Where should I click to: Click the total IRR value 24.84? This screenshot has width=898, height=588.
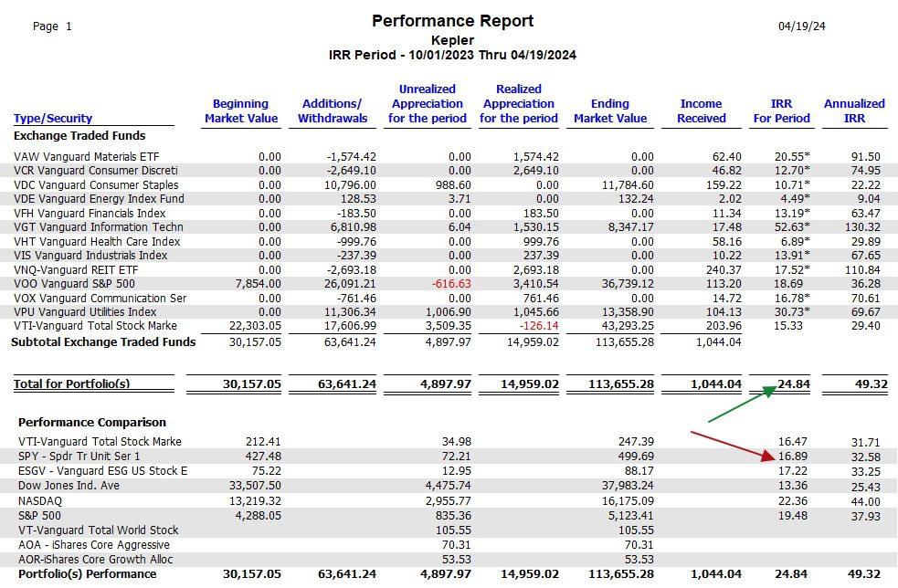point(794,383)
